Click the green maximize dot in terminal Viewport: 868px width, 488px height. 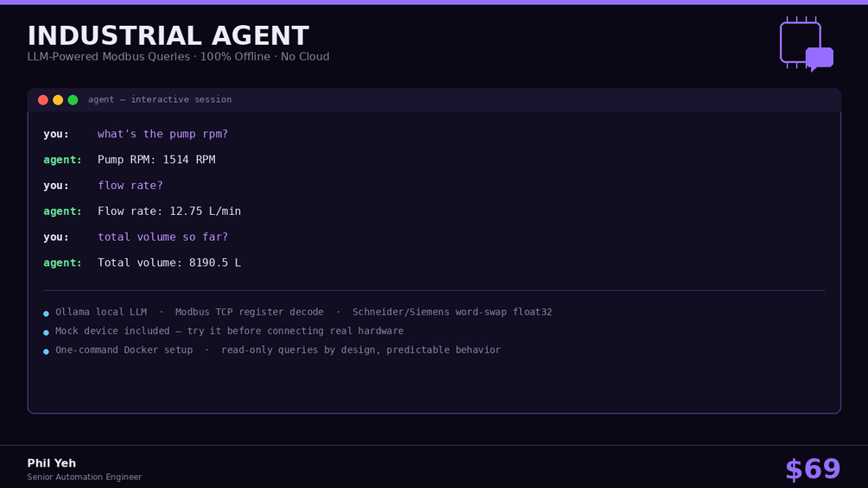click(x=73, y=100)
